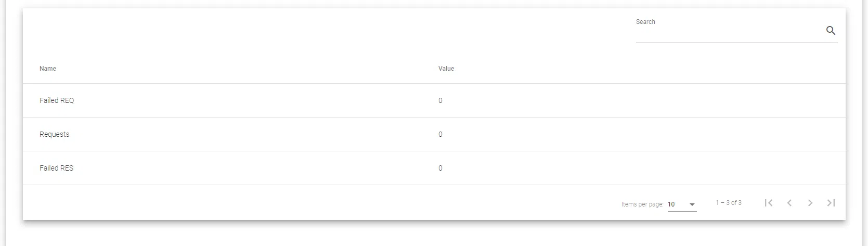Go to the next page
This screenshot has height=246, width=868.
[x=810, y=203]
